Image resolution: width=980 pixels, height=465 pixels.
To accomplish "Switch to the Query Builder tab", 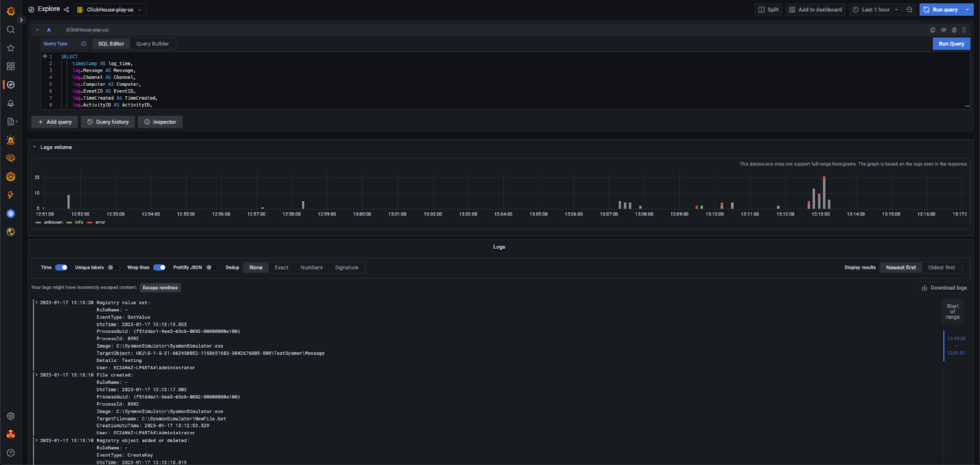I will pyautogui.click(x=153, y=43).
